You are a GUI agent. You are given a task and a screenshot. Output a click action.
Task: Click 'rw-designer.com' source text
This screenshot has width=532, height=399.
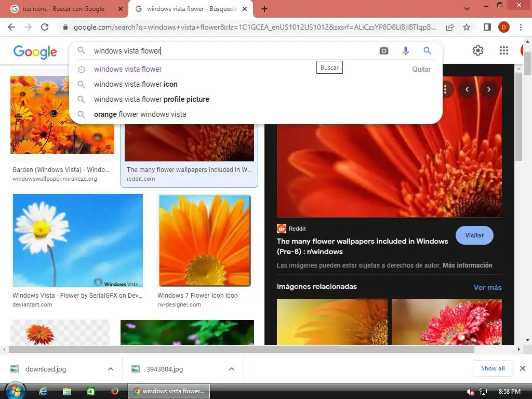pyautogui.click(x=179, y=304)
